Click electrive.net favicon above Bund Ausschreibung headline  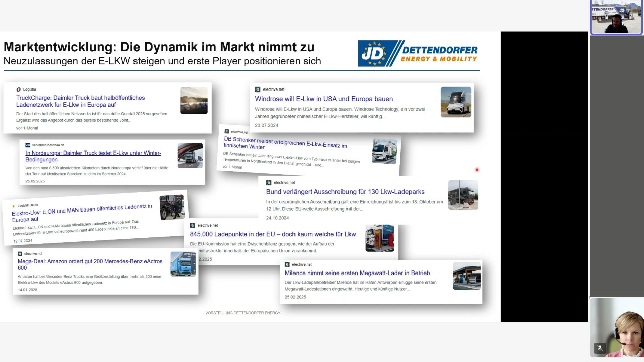pyautogui.click(x=269, y=183)
